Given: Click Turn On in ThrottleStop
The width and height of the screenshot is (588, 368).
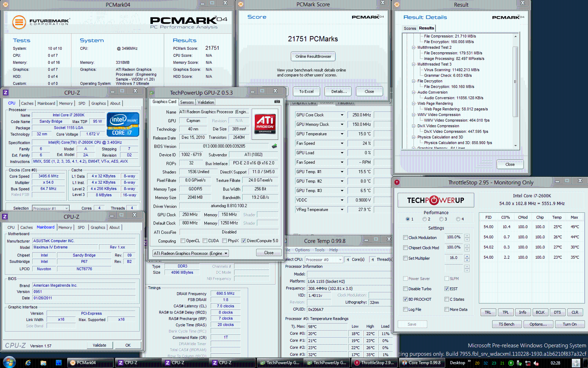Looking at the screenshot, I should 570,324.
